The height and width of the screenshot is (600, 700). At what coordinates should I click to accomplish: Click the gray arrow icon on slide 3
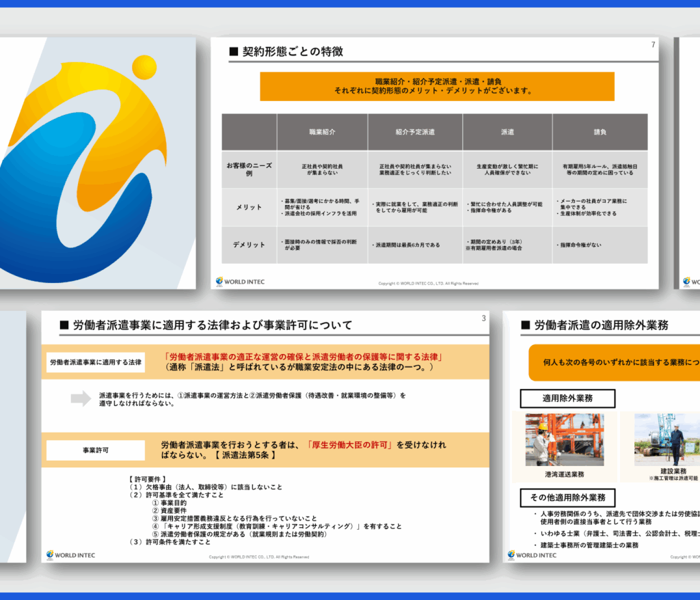tap(81, 398)
